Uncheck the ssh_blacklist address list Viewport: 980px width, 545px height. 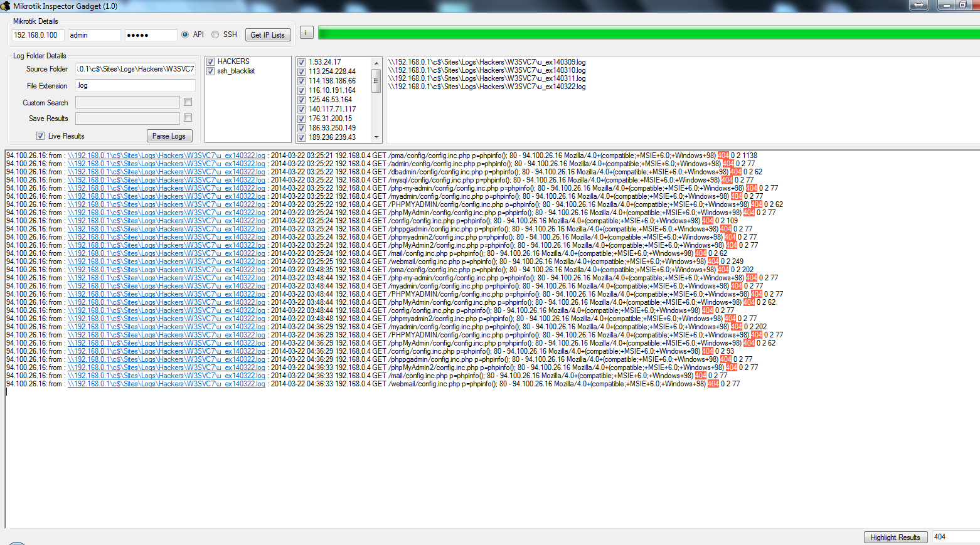(x=210, y=71)
